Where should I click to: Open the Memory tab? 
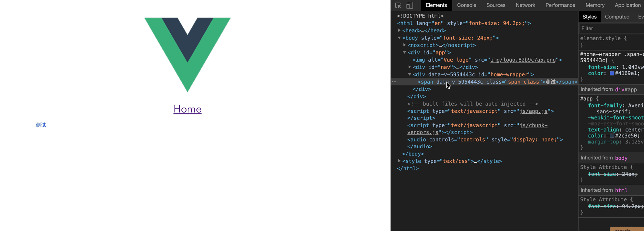(595, 5)
